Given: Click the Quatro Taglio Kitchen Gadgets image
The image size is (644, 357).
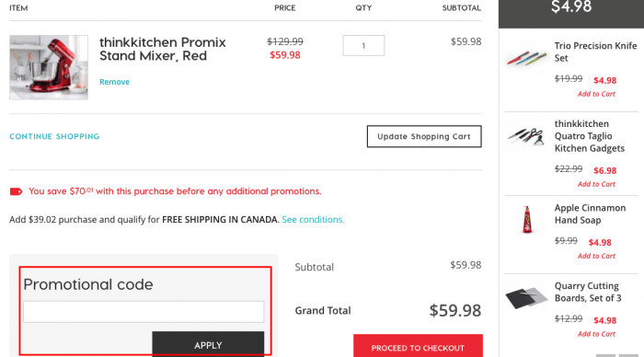Looking at the screenshot, I should pyautogui.click(x=526, y=136).
